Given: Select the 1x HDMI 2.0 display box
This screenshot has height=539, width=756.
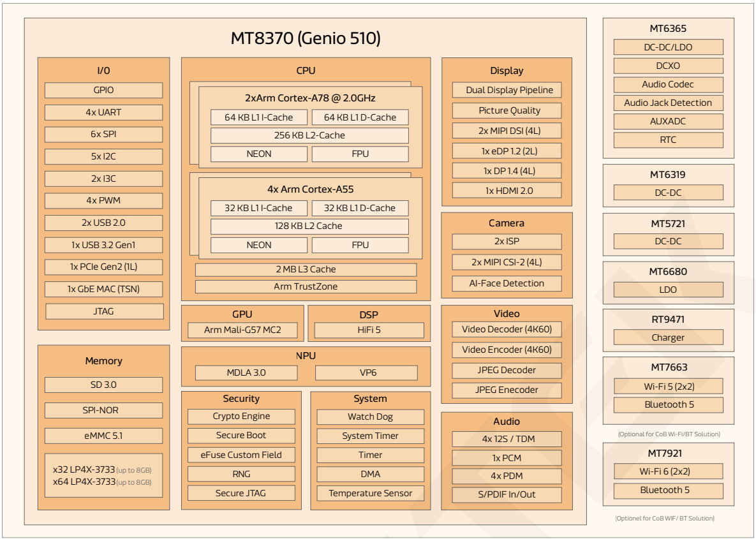Looking at the screenshot, I should pyautogui.click(x=507, y=190).
